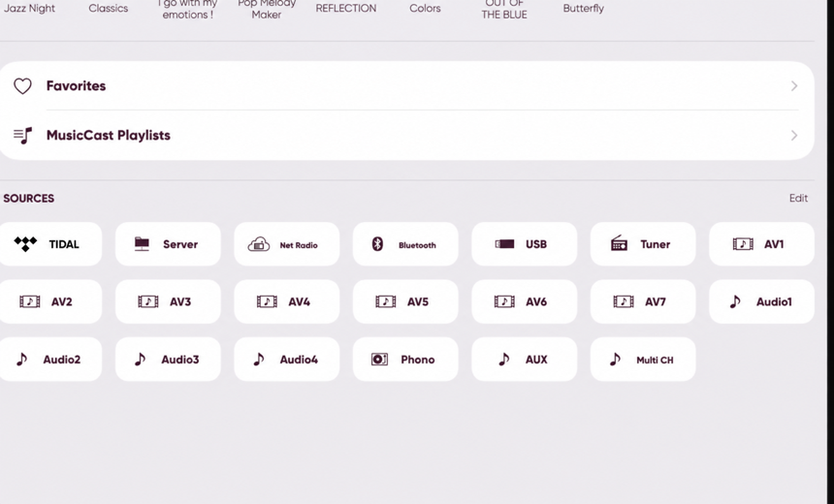Select the Bluetooth source icon
This screenshot has width=834, height=504.
[377, 244]
